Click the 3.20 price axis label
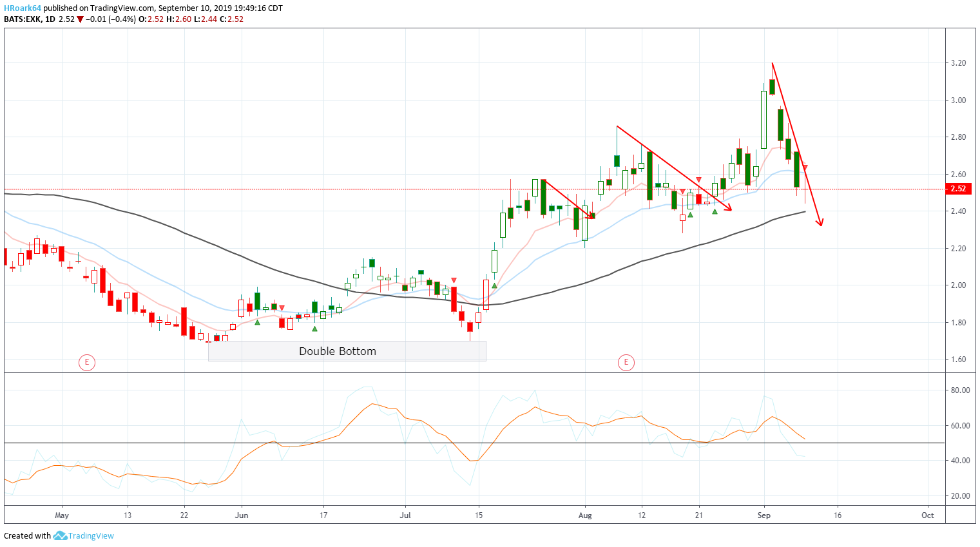This screenshot has width=980, height=547. tap(959, 63)
